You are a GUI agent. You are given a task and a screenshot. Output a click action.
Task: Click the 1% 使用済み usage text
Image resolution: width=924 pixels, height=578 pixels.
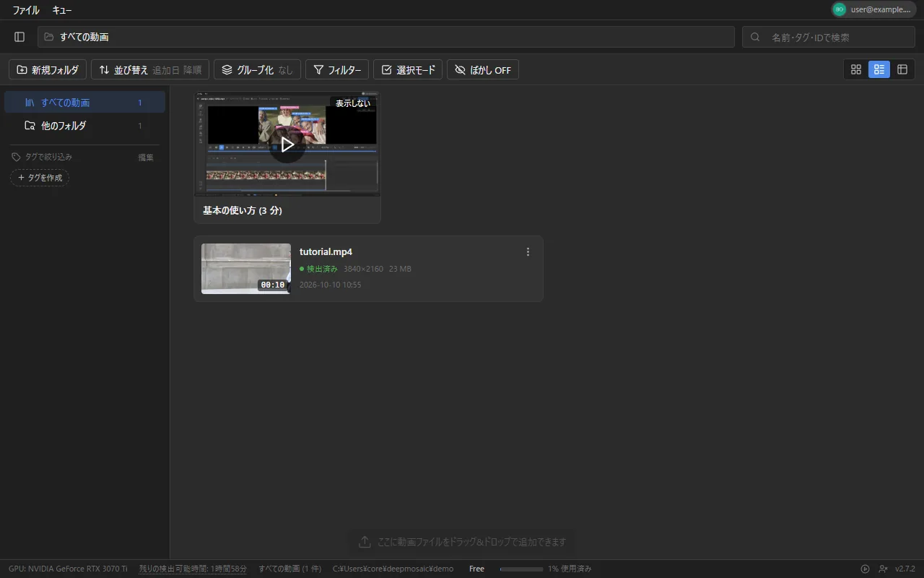[570, 569]
